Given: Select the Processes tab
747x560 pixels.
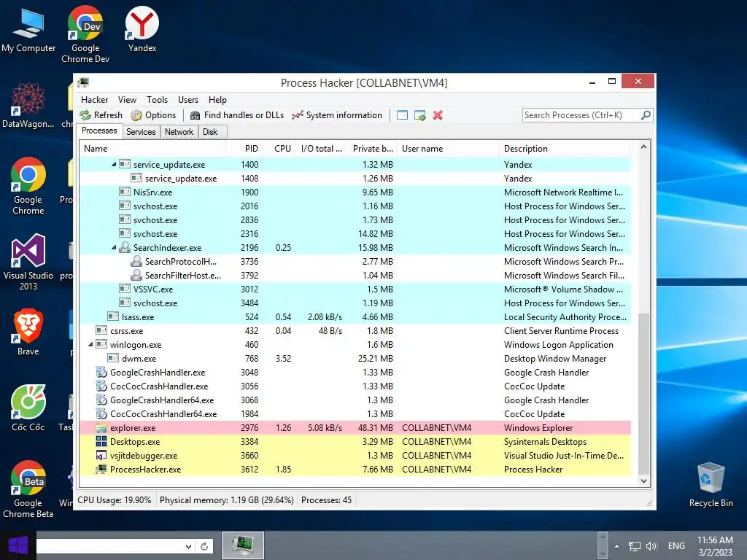Looking at the screenshot, I should [99, 131].
